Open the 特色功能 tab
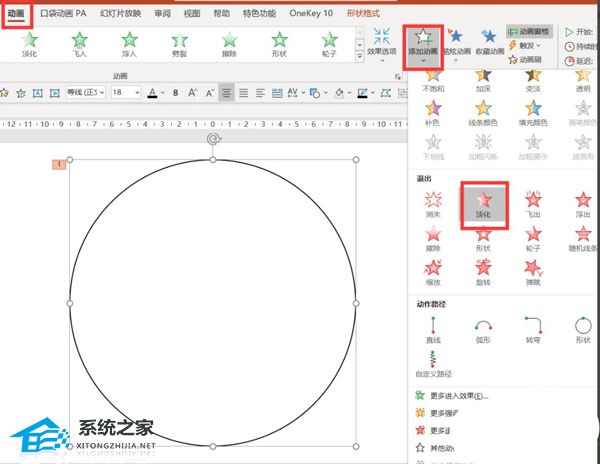This screenshot has width=600, height=464. point(259,13)
